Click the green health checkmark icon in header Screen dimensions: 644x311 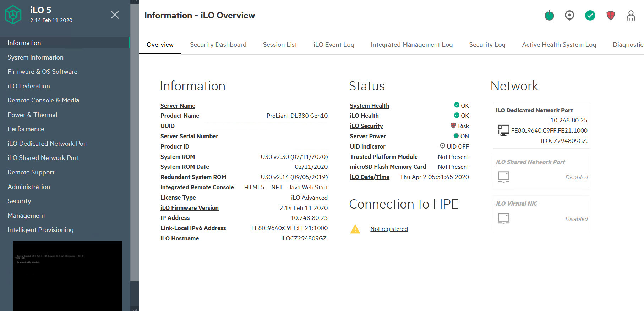pos(590,16)
